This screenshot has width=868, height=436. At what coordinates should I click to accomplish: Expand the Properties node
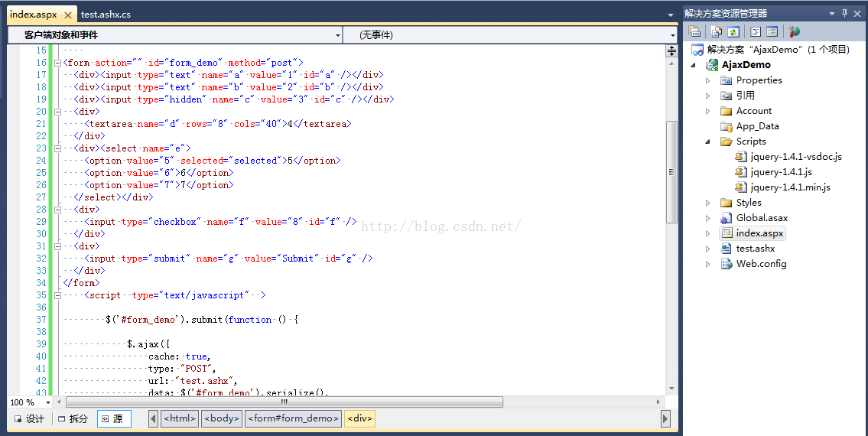click(708, 80)
